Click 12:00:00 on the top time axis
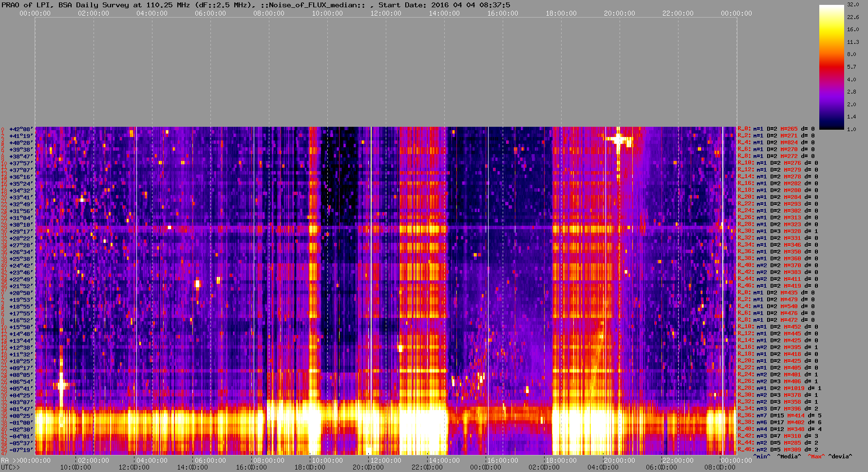 coord(386,14)
